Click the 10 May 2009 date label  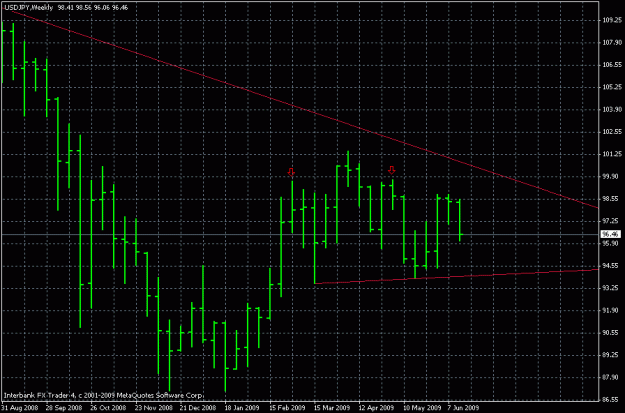point(422,408)
